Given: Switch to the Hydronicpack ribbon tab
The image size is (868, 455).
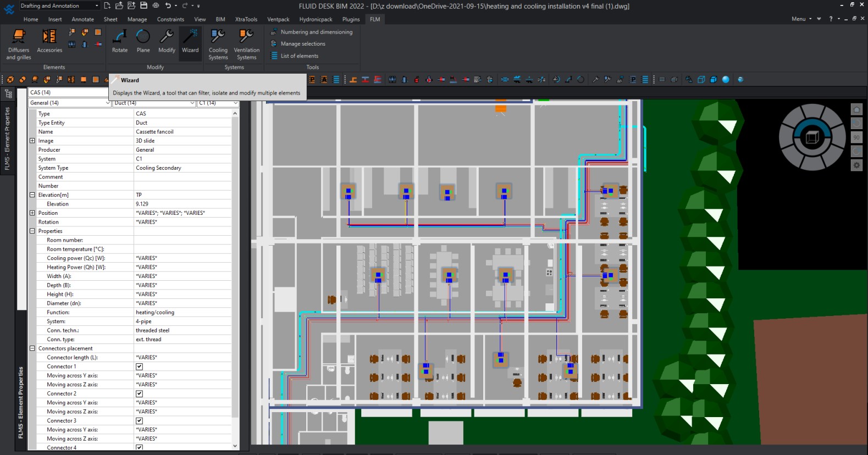Looking at the screenshot, I should pyautogui.click(x=316, y=19).
